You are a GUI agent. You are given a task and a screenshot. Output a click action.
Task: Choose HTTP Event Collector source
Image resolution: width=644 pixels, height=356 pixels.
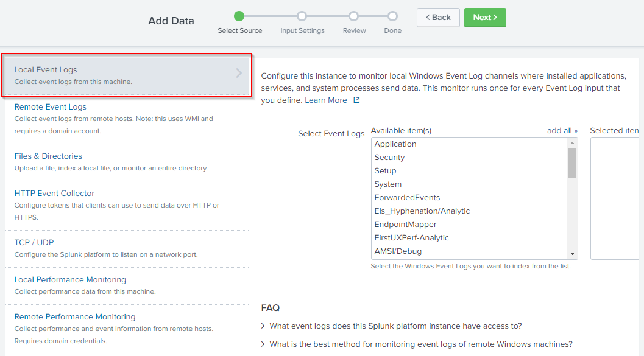point(54,194)
